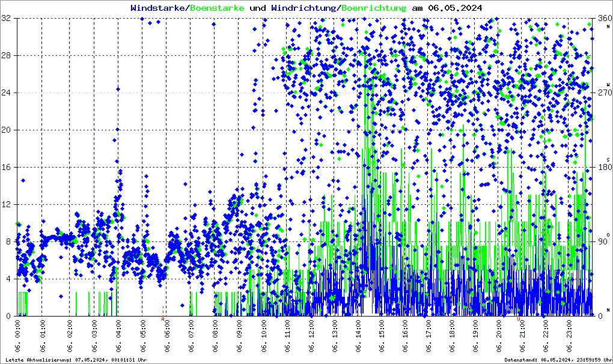
Task: Click compass letter "W" above 270
Action: pos(608,84)
